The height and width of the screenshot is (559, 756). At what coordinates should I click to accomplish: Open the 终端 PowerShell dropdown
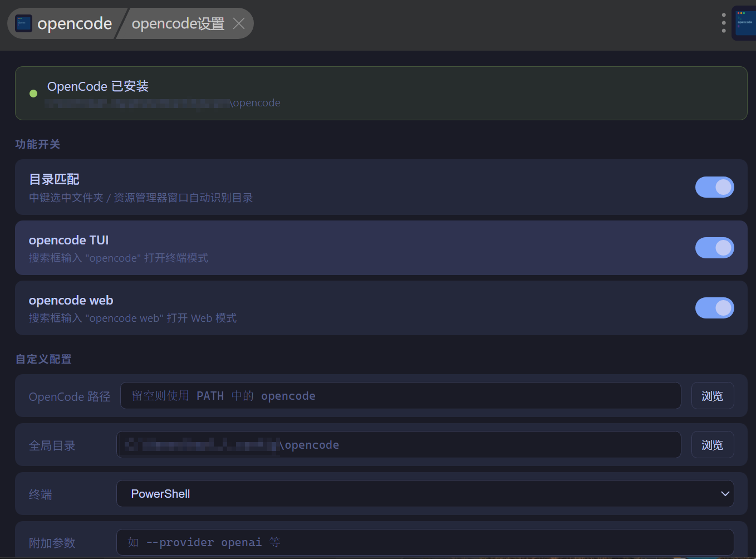pos(425,494)
